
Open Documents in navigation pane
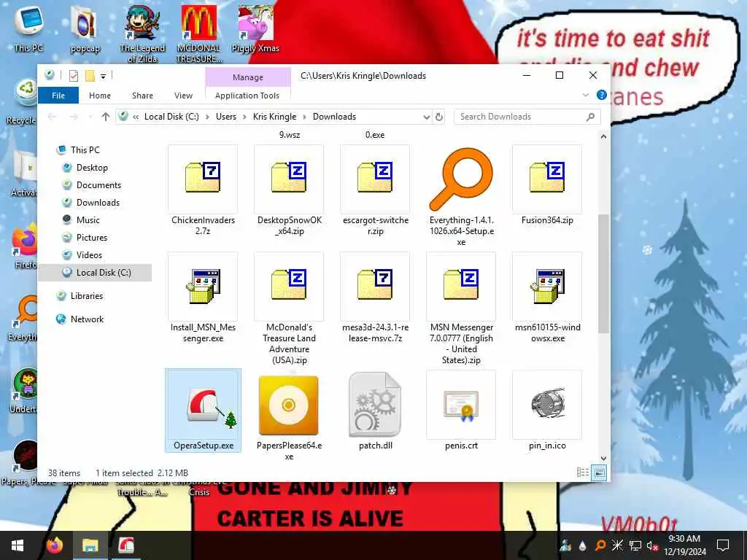coord(98,184)
